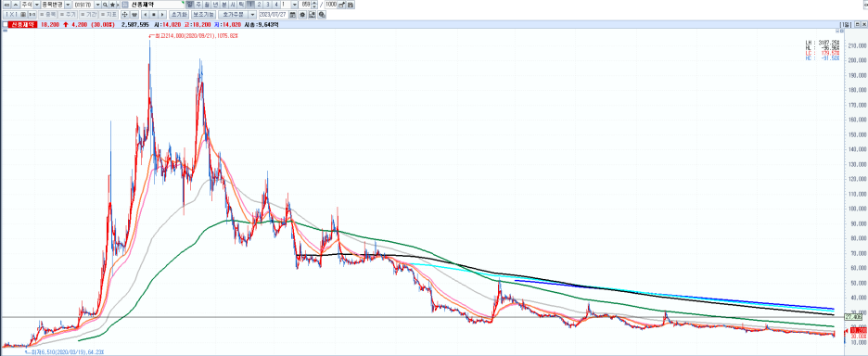Toggle the 기간 sync button
This screenshot has width=868, height=356.
[x=89, y=15]
